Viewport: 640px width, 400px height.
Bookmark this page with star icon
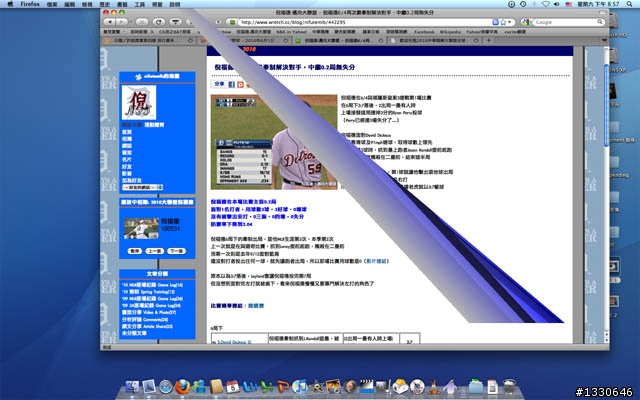[x=503, y=22]
